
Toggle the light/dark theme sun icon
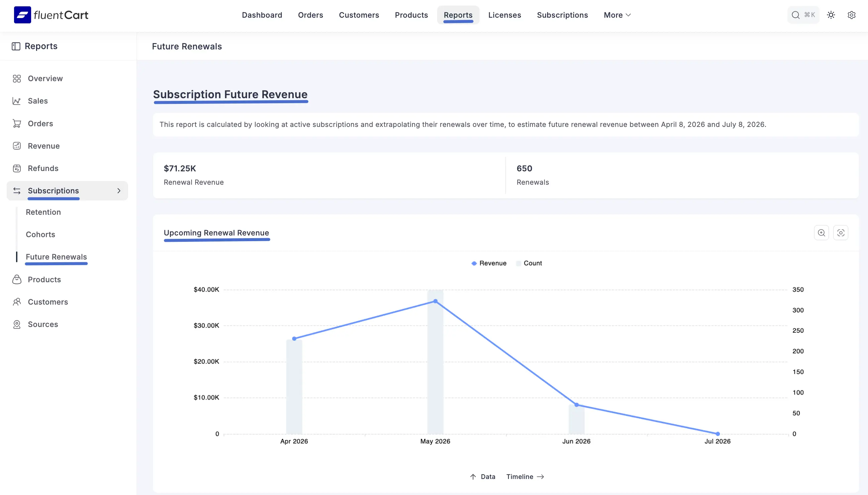pos(831,15)
